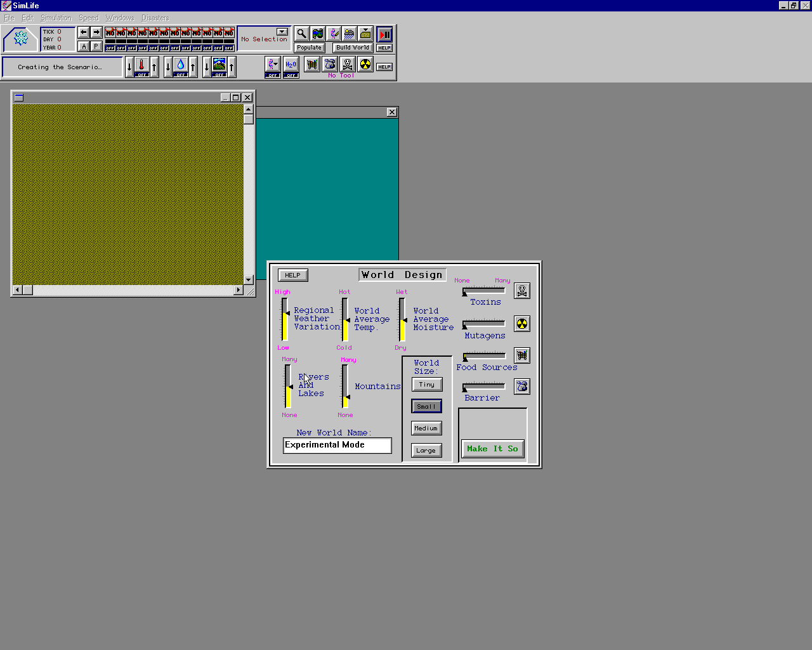
Task: Click the lower toolbar HELP button beside the radiation tool
Action: click(384, 67)
